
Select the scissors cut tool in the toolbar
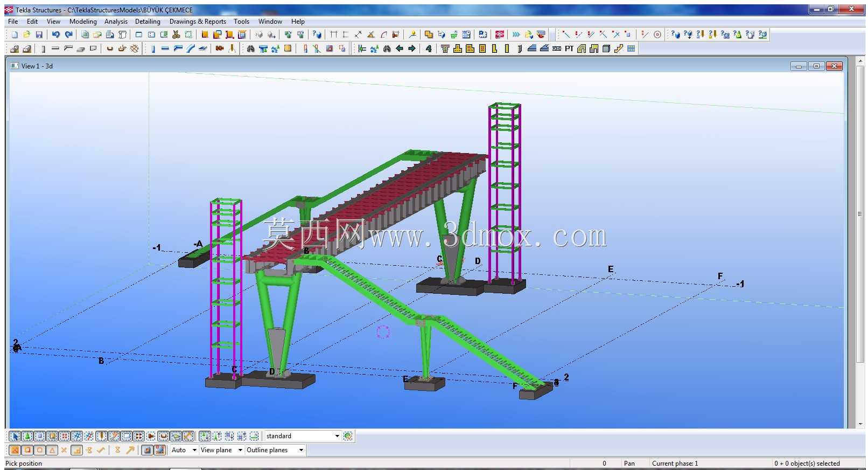pyautogui.click(x=176, y=34)
